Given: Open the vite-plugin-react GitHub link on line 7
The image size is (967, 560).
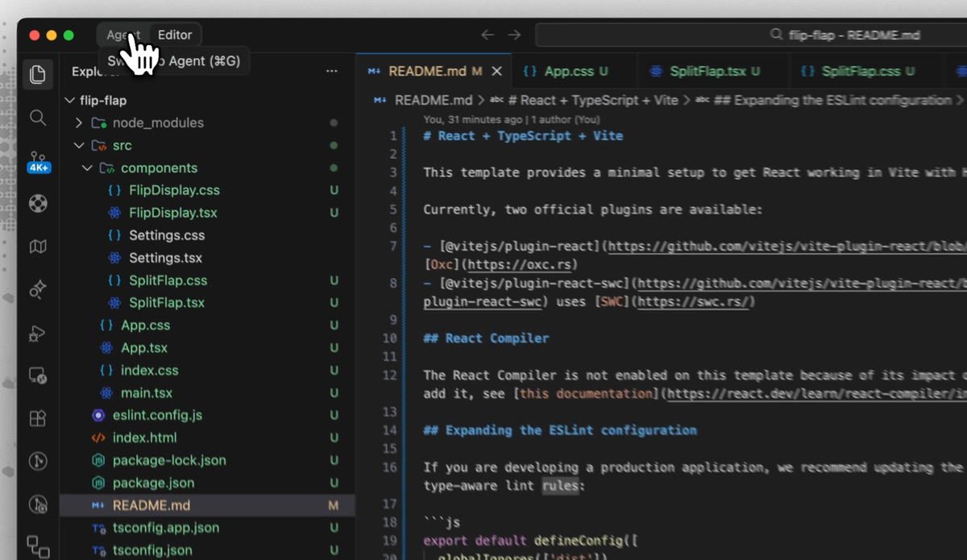Looking at the screenshot, I should pyautogui.click(x=787, y=246).
